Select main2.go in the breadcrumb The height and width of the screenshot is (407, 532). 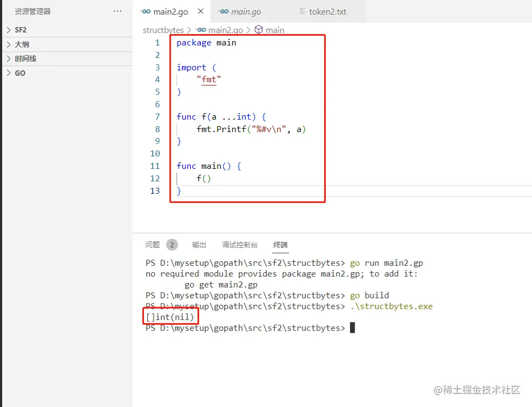[x=226, y=30]
